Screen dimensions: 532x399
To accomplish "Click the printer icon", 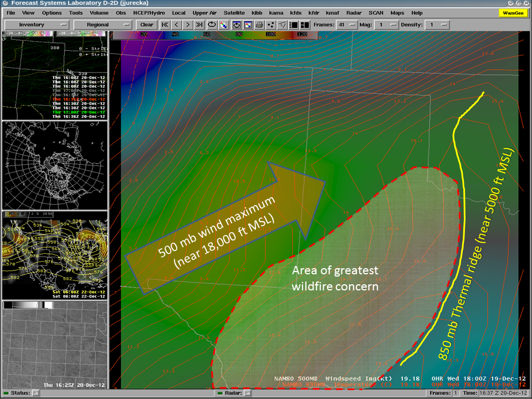I will [259, 25].
